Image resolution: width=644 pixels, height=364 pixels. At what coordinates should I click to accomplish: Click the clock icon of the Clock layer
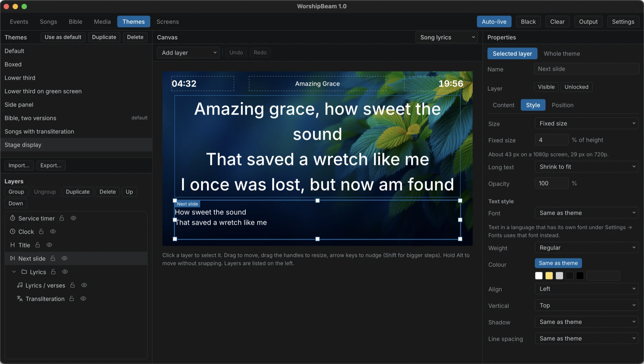tap(13, 232)
